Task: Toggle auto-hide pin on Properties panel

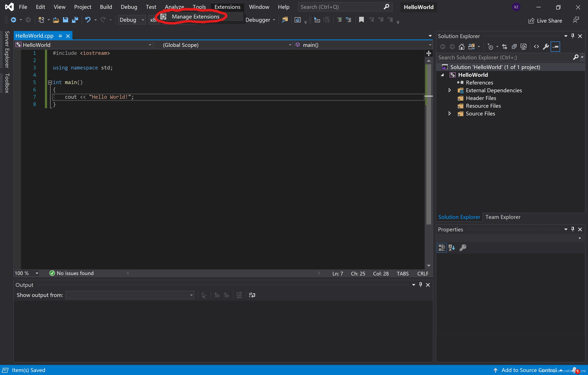Action: (x=573, y=229)
